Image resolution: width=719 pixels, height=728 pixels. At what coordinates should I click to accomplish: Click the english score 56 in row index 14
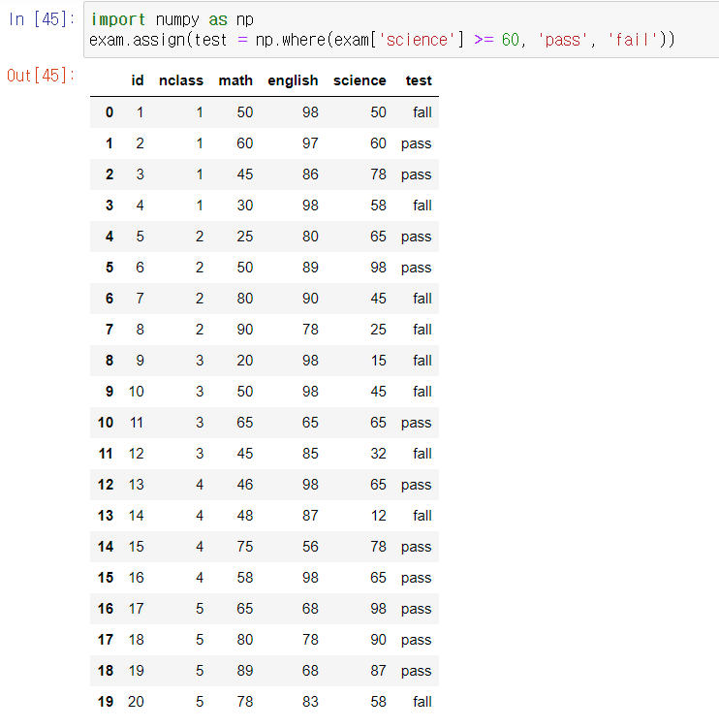click(x=310, y=547)
